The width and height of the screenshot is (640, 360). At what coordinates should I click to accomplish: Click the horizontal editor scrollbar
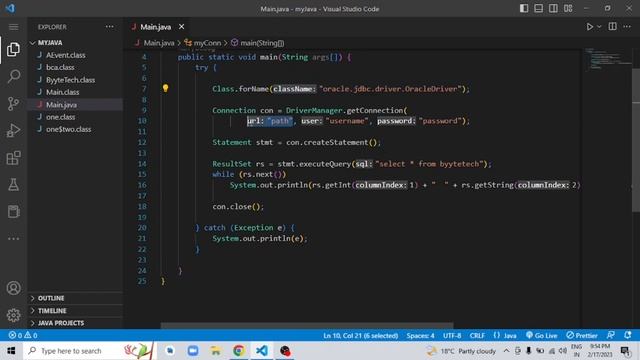point(307,325)
